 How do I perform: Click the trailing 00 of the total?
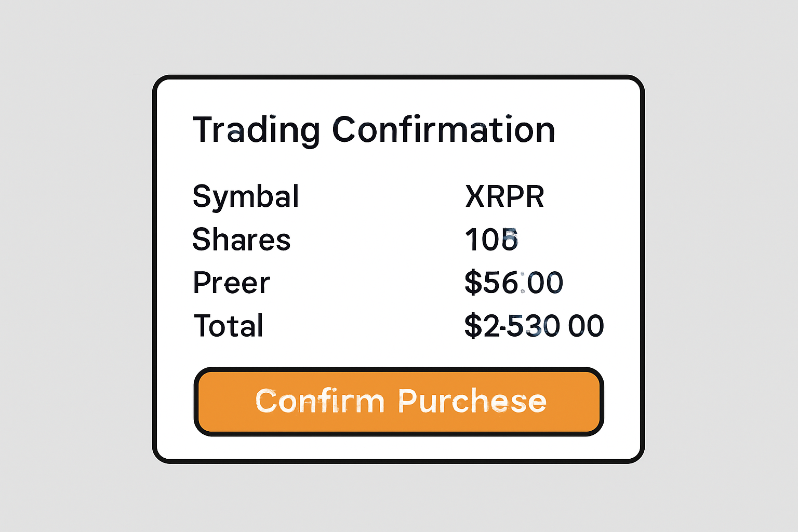[586, 326]
